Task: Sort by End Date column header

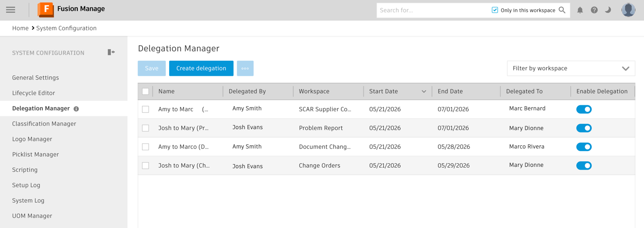Action: point(450,91)
